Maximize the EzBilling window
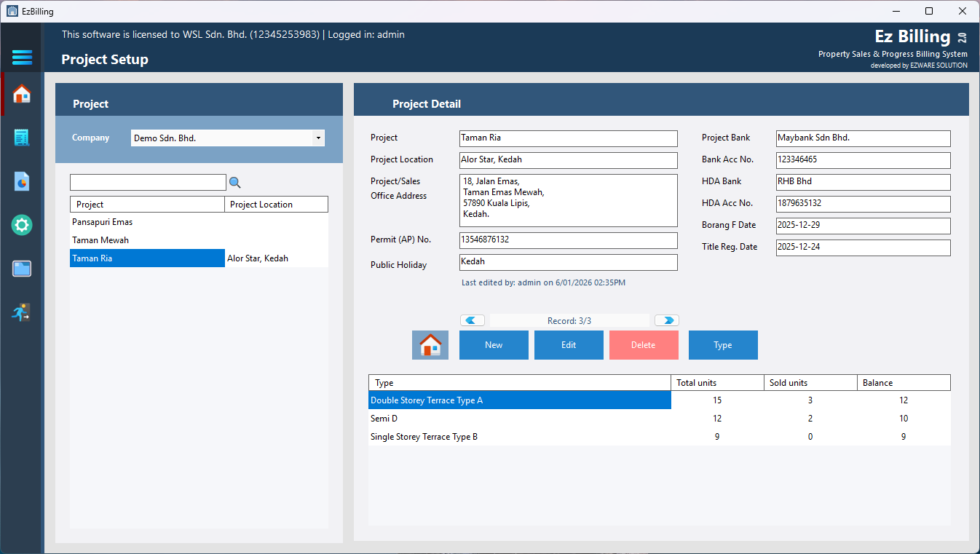 click(929, 11)
